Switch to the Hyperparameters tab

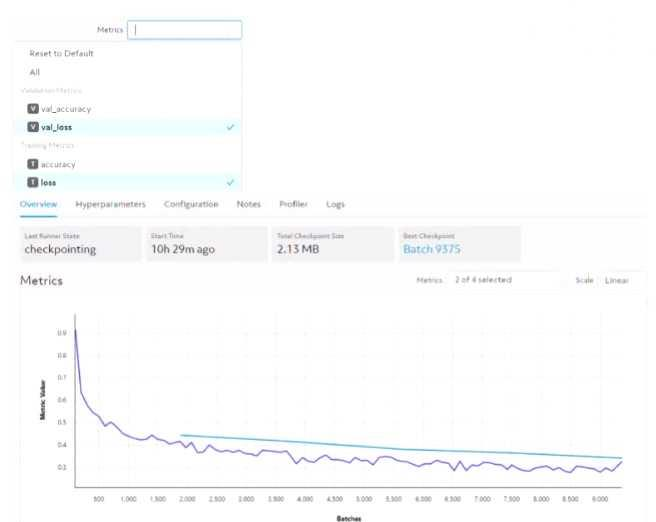(x=110, y=204)
